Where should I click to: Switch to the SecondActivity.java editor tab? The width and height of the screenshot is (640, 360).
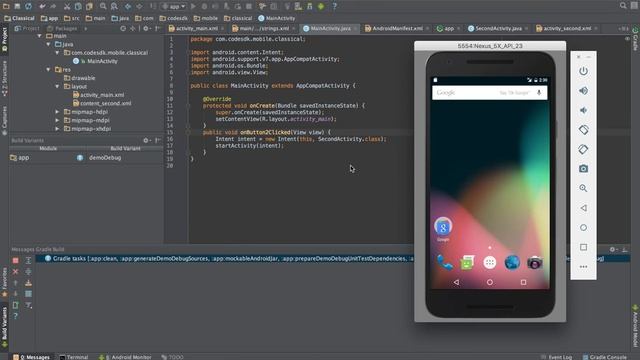pyautogui.click(x=498, y=29)
